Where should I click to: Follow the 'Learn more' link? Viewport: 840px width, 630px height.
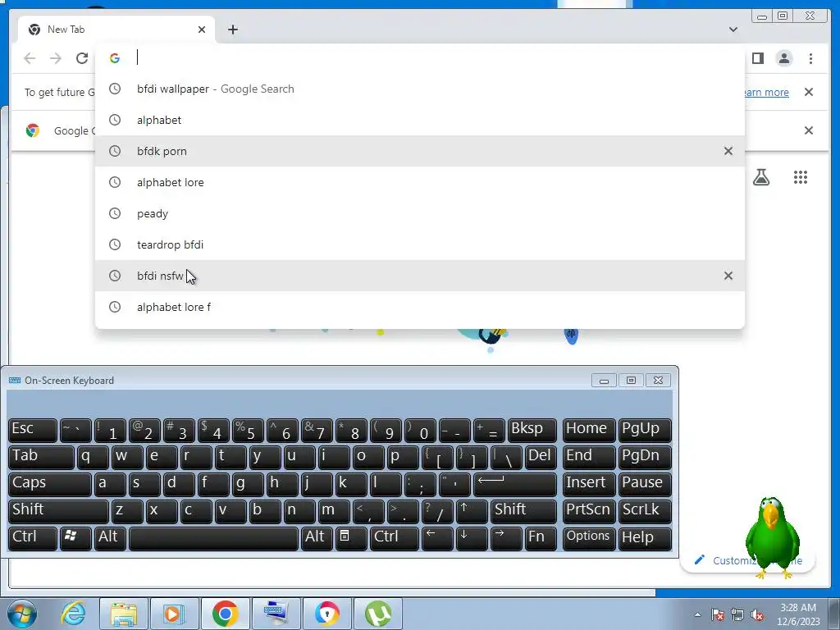pos(767,92)
